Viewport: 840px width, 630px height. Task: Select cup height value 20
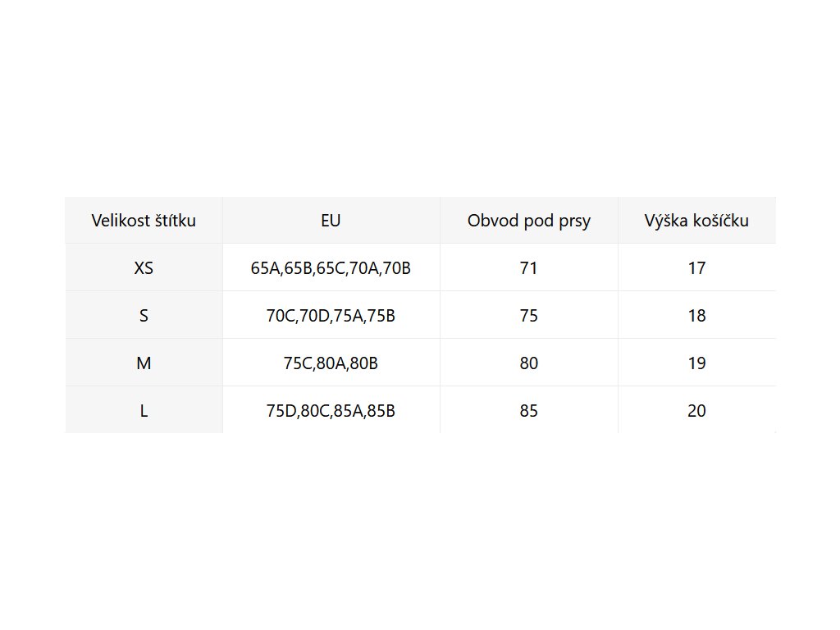click(x=696, y=411)
